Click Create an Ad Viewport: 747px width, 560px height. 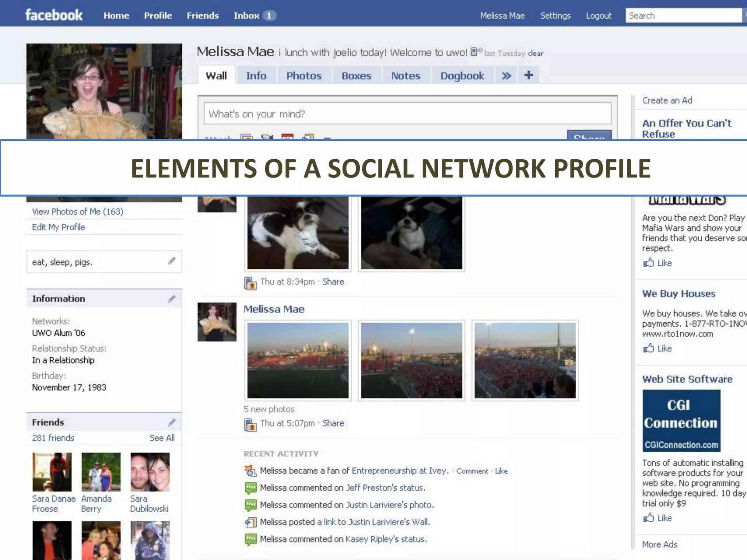pos(667,100)
